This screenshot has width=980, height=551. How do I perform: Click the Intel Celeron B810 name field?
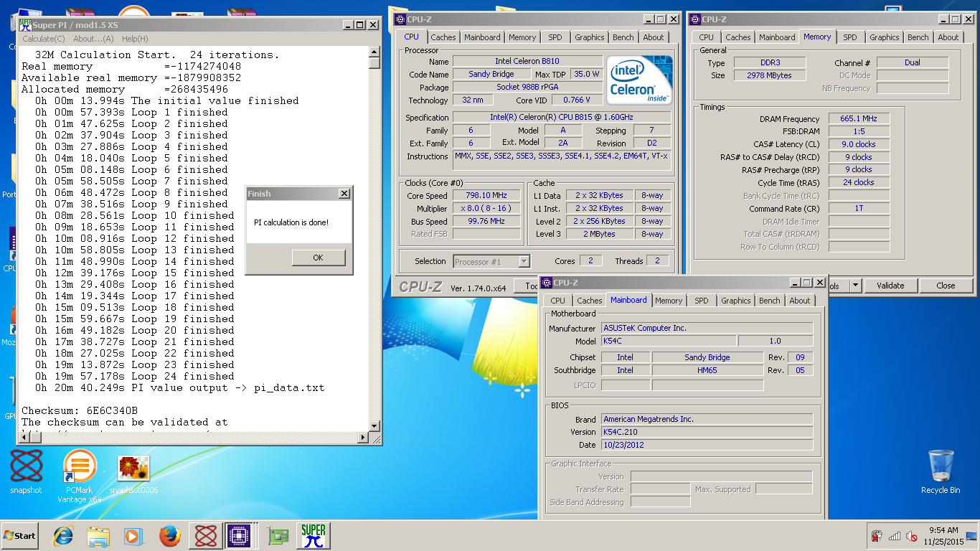coord(527,61)
